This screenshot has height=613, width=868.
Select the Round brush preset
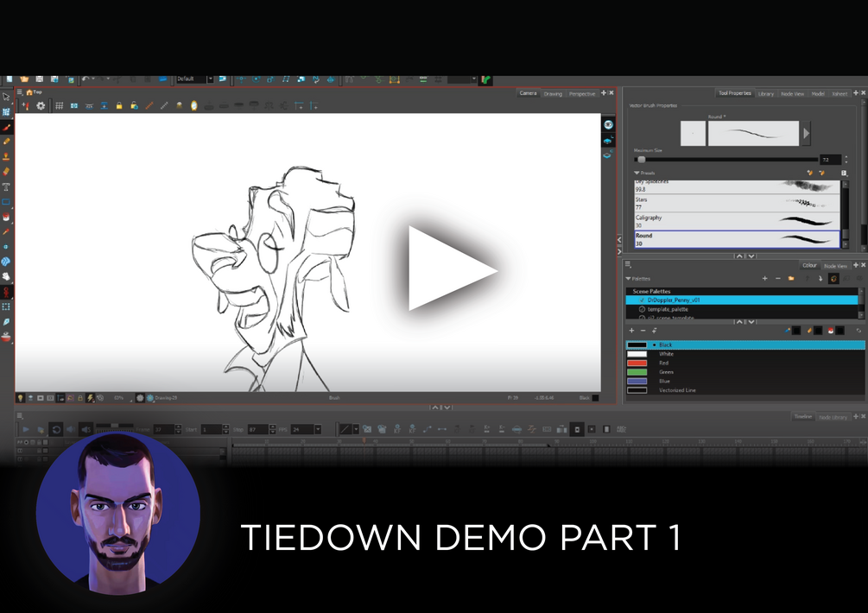[x=737, y=239]
